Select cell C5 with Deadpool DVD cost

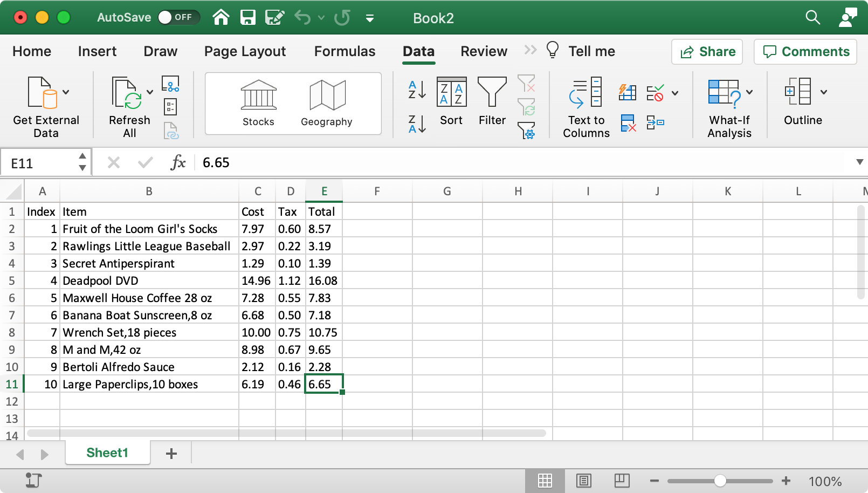257,280
